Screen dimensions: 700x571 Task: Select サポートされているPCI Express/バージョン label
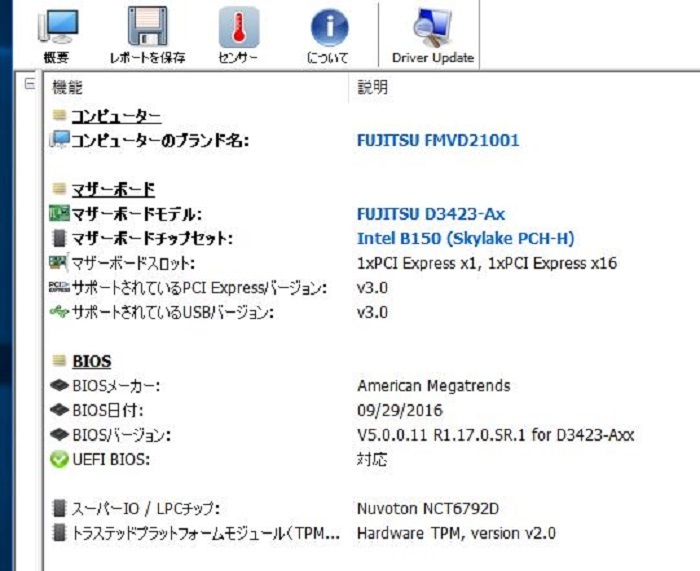tap(199, 288)
